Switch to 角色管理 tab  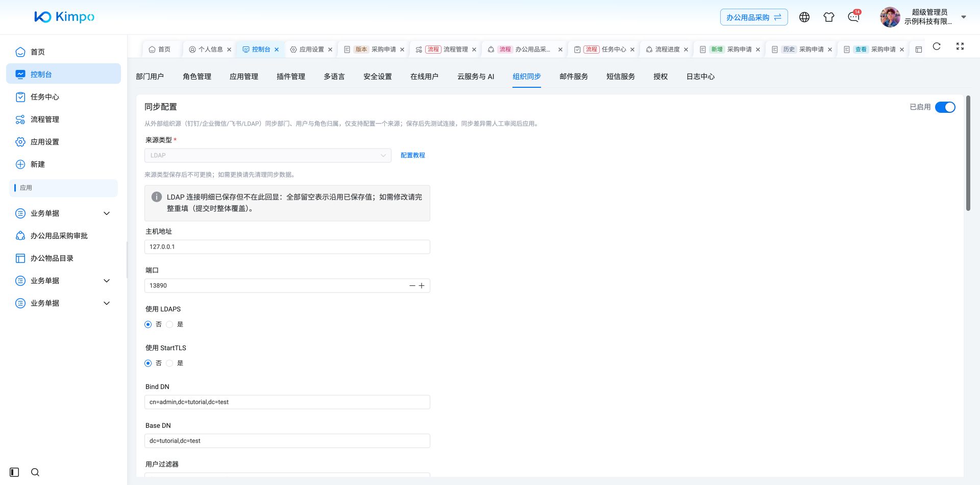197,76
